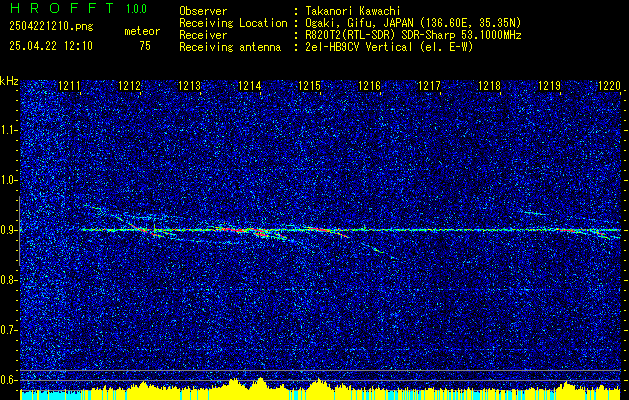Click the 1.0 kHz axis label

[x=9, y=181]
